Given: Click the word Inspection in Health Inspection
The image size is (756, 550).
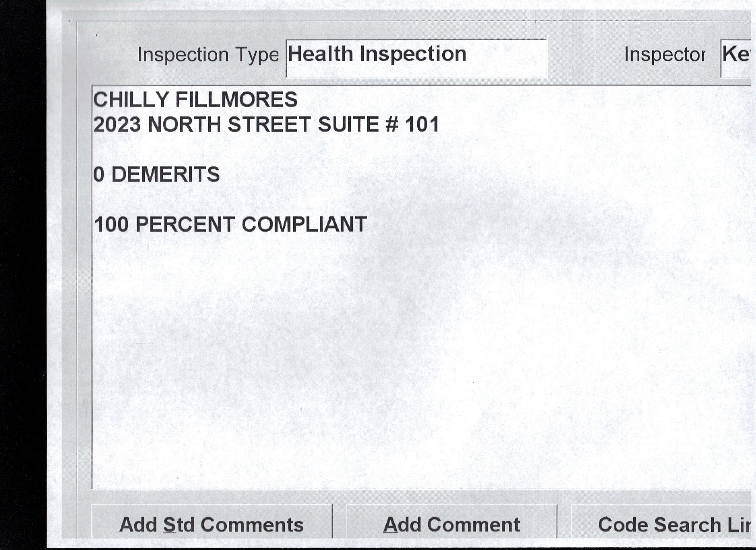Looking at the screenshot, I should click(x=413, y=54).
